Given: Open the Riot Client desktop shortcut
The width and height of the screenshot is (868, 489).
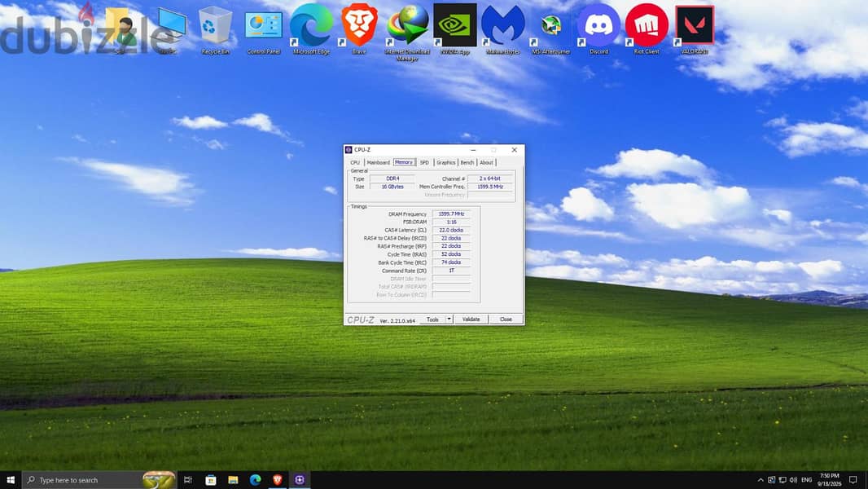Looking at the screenshot, I should [647, 30].
